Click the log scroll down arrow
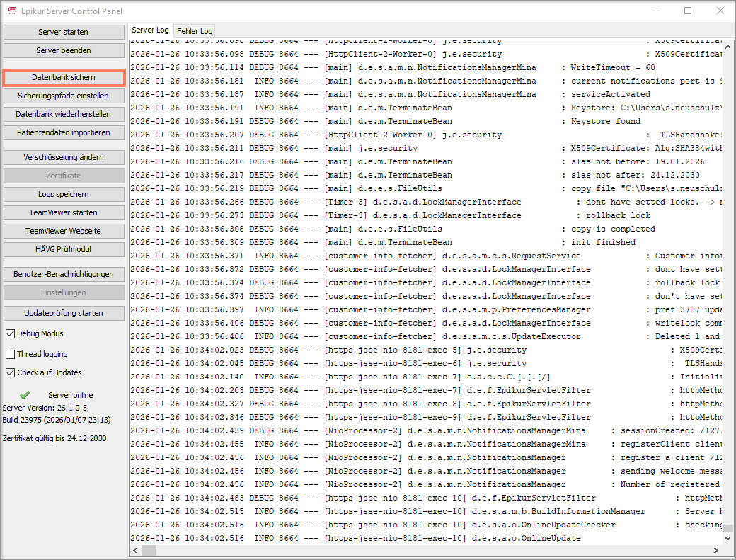The width and height of the screenshot is (736, 560). click(x=728, y=539)
